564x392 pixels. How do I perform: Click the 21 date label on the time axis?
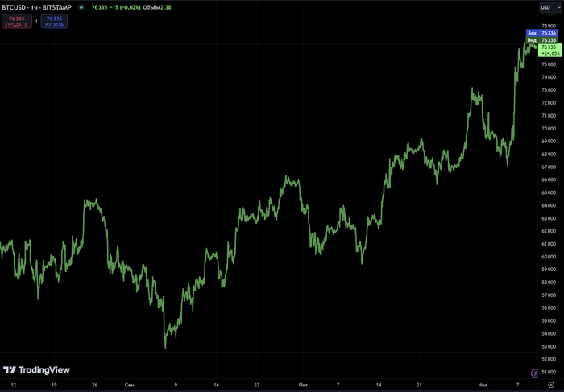tap(419, 385)
